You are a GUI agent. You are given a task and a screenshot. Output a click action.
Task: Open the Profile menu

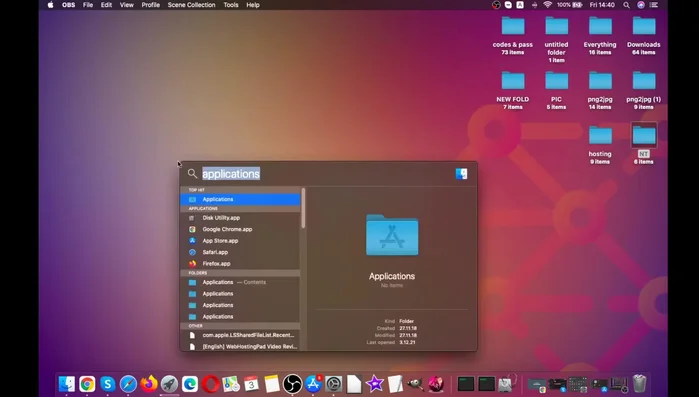151,5
